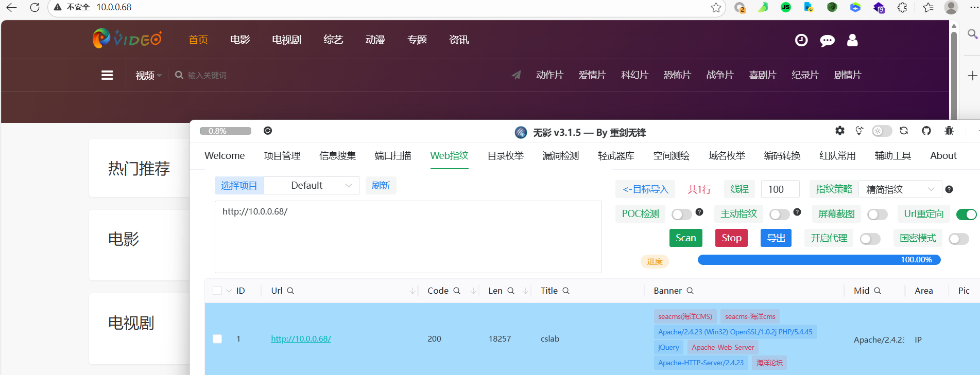Click the thread count input field
Image resolution: width=980 pixels, height=375 pixels.
[x=780, y=189]
